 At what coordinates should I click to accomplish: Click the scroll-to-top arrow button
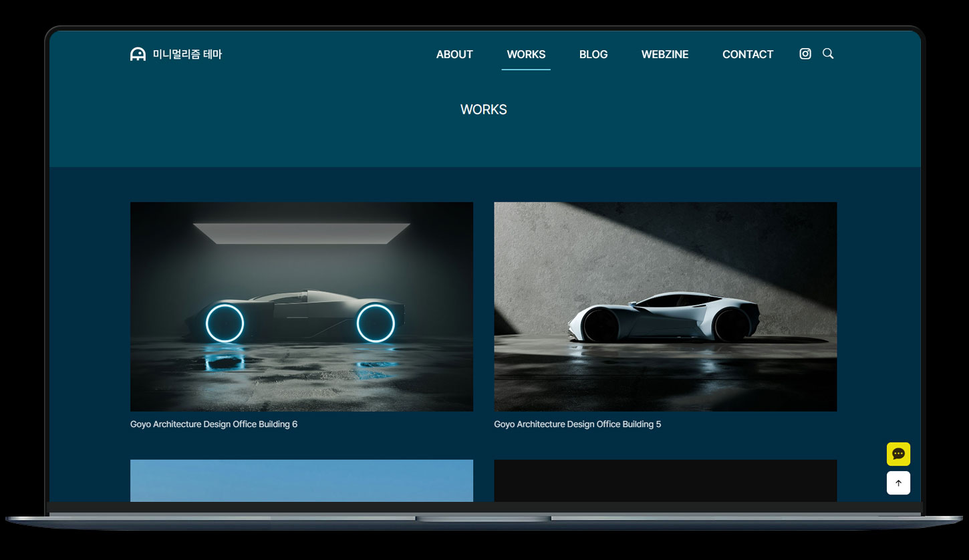(898, 482)
